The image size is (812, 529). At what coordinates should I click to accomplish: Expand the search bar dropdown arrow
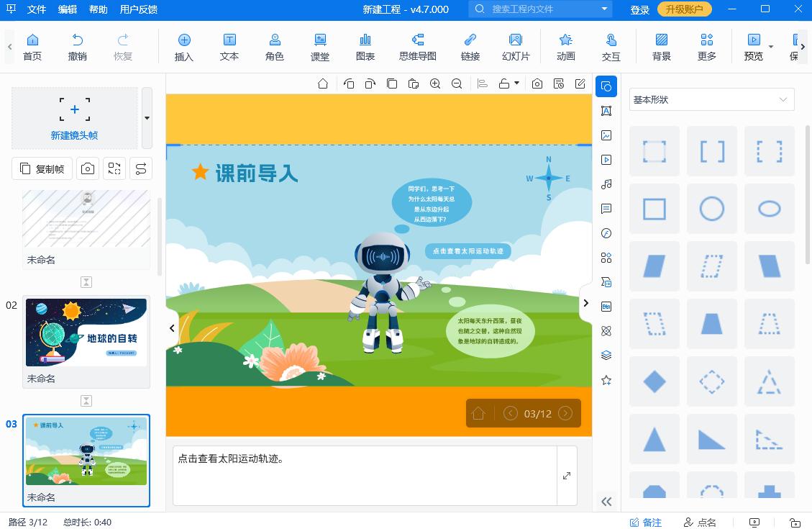point(603,9)
